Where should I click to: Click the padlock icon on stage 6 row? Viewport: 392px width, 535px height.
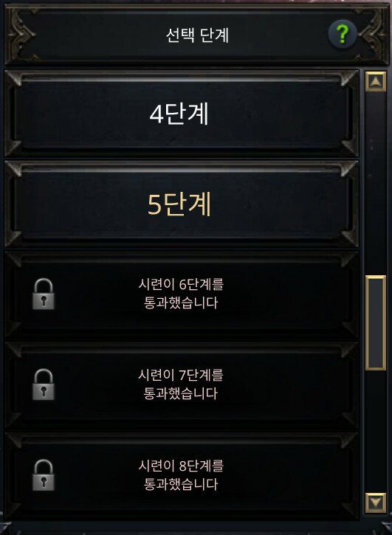click(44, 294)
